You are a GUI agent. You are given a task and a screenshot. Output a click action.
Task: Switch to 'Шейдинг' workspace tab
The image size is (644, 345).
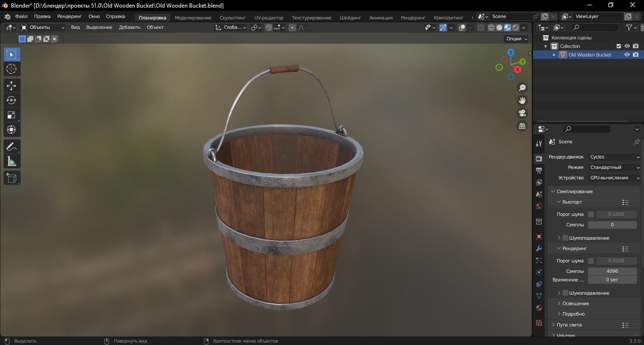point(350,18)
